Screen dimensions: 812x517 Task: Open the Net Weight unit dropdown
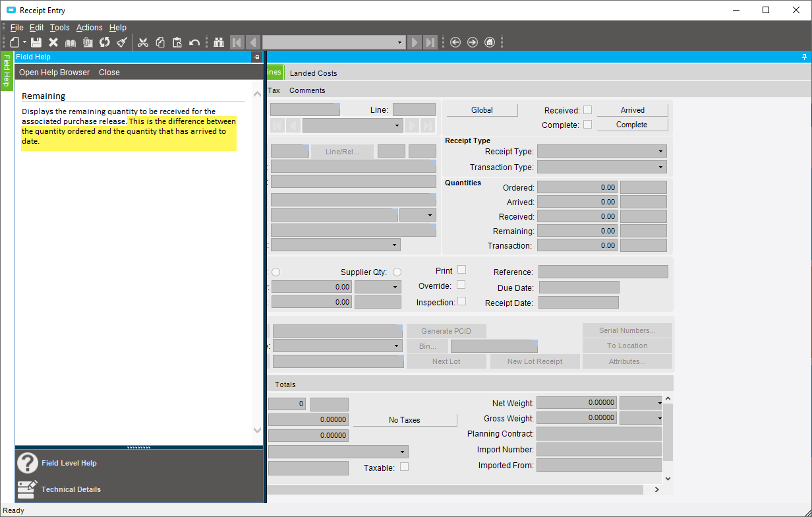click(x=659, y=402)
